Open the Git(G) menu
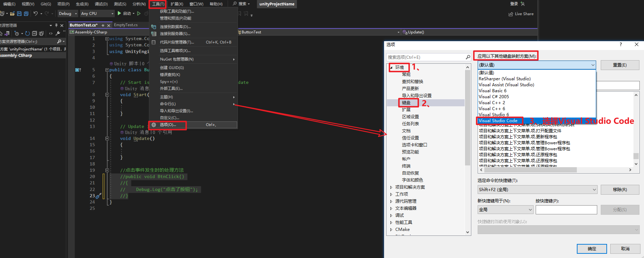644x258 pixels. tap(46, 4)
